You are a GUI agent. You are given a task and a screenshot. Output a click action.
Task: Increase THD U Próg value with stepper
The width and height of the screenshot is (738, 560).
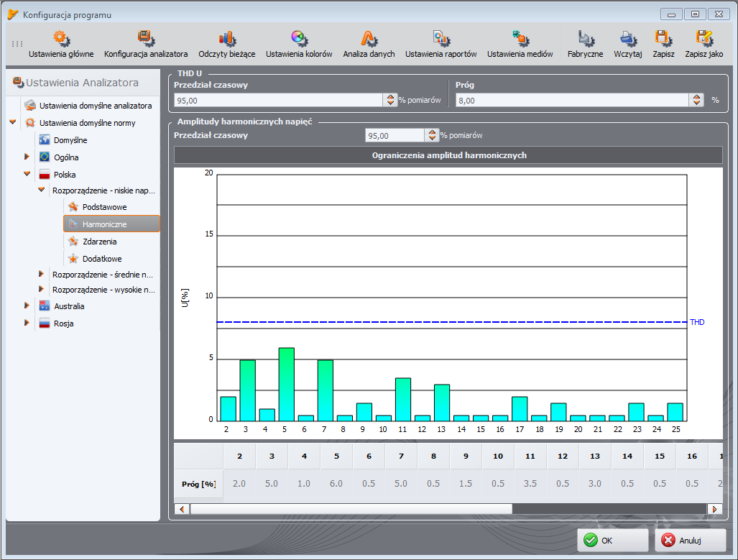pos(696,97)
